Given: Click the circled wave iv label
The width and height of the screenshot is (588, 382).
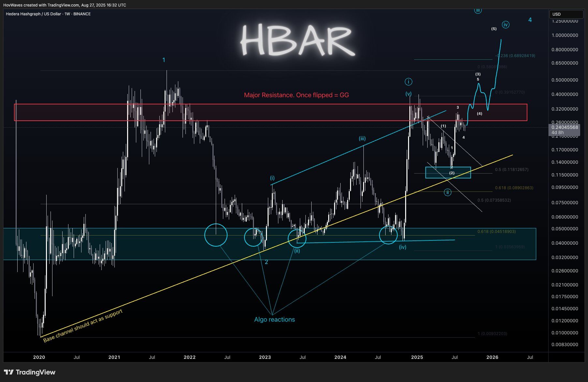Looking at the screenshot, I should coord(506,25).
